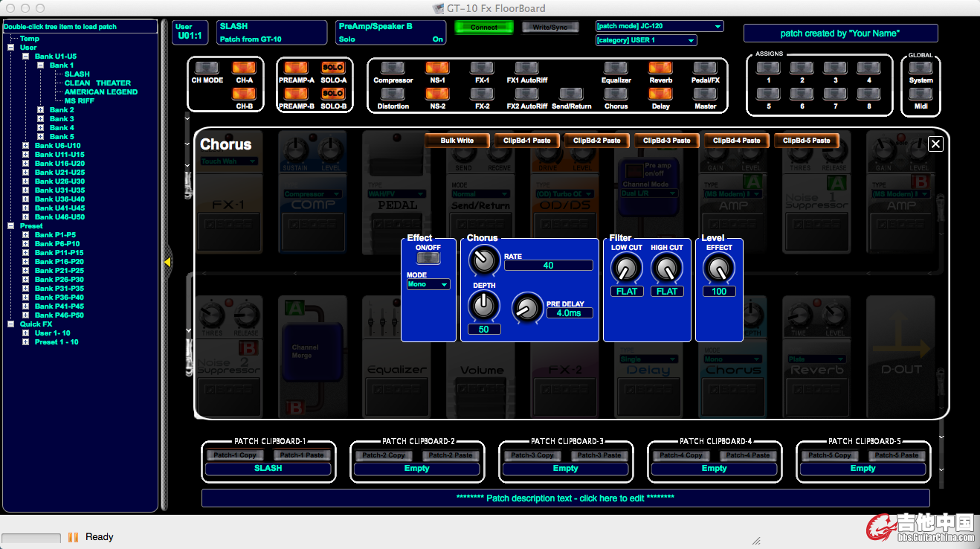Close the Chorus editor panel
The height and width of the screenshot is (549, 980).
(x=936, y=144)
